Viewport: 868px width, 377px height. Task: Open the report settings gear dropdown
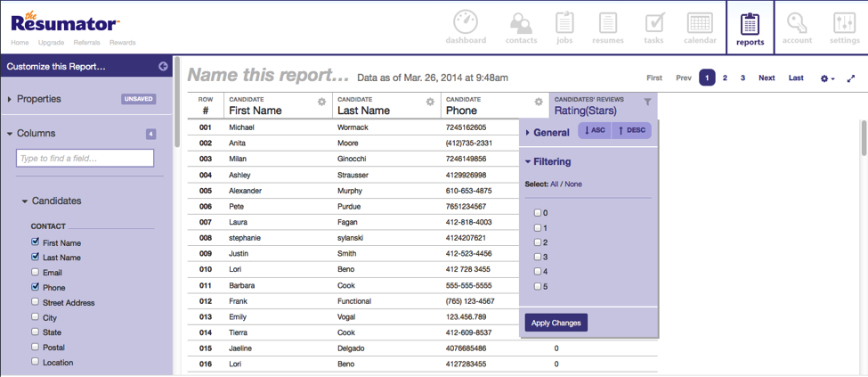[x=826, y=78]
